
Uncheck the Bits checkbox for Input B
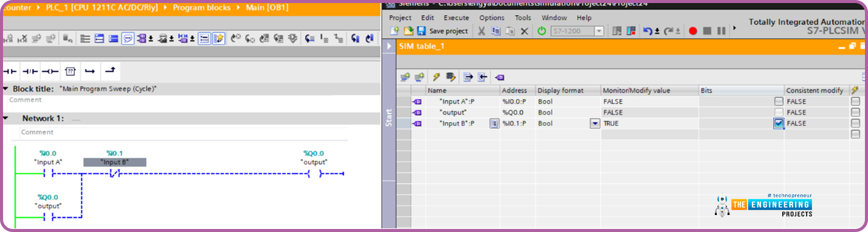[779, 123]
